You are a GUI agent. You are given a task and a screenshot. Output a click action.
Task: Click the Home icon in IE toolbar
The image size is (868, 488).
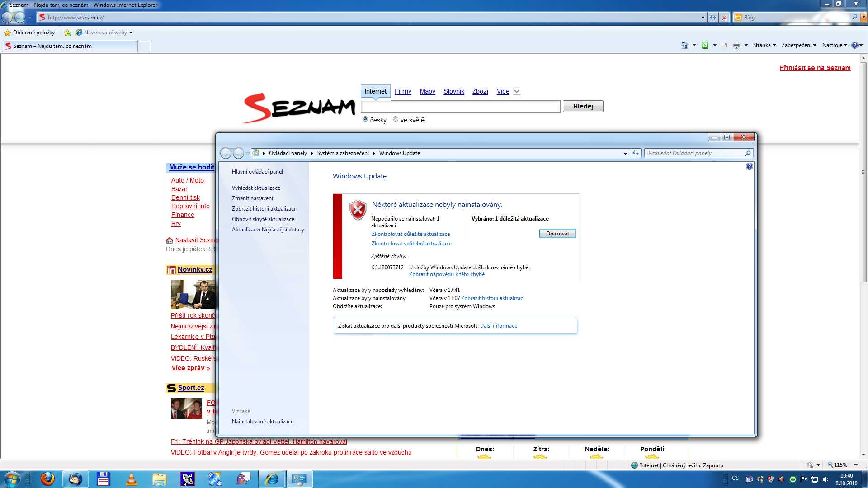[684, 45]
